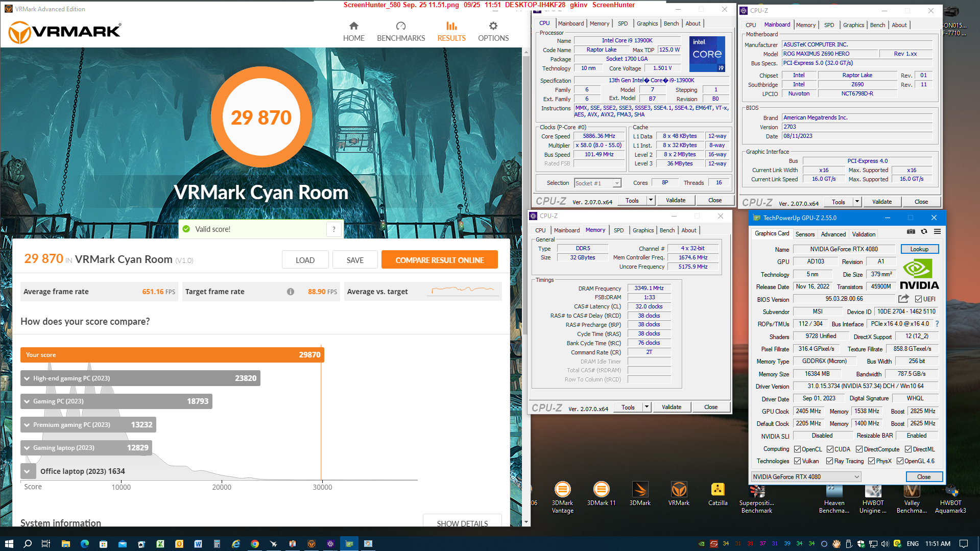Take a GPU-Z screenshot with the camera icon
Image resolution: width=980 pixels, height=551 pixels.
coord(911,231)
